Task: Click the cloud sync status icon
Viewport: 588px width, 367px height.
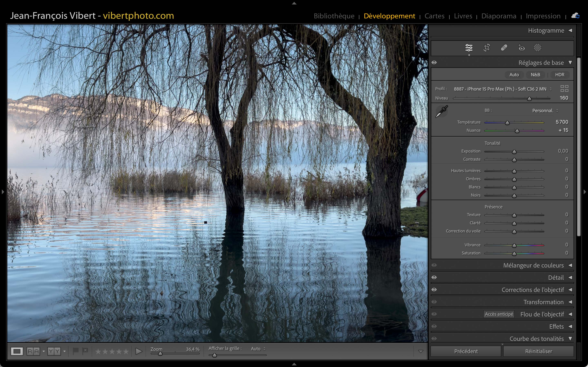Action: point(575,16)
